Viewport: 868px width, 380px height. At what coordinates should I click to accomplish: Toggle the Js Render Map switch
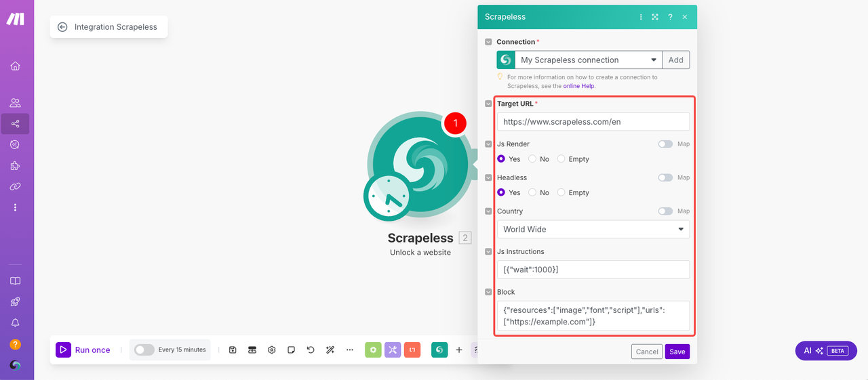[665, 144]
